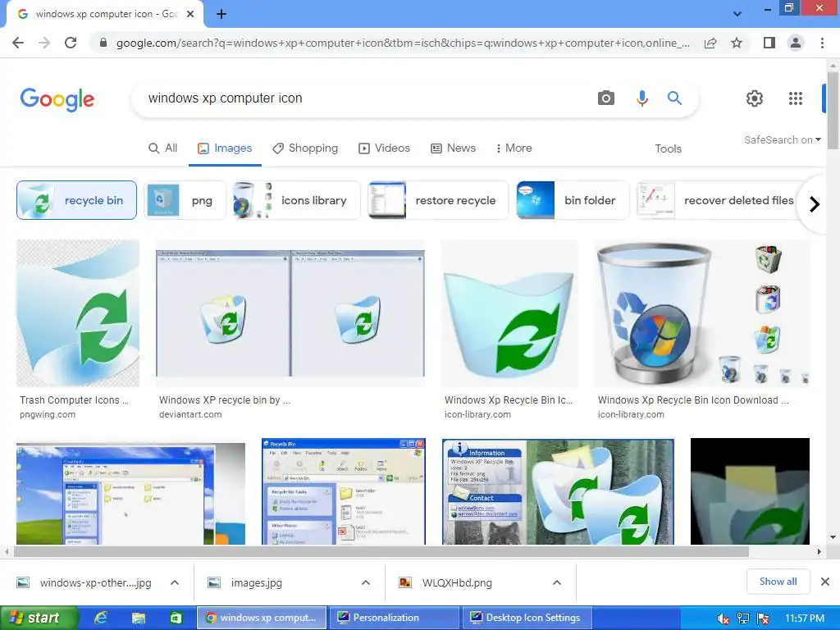Close the downloads bar
This screenshot has width=840, height=630.
click(825, 582)
